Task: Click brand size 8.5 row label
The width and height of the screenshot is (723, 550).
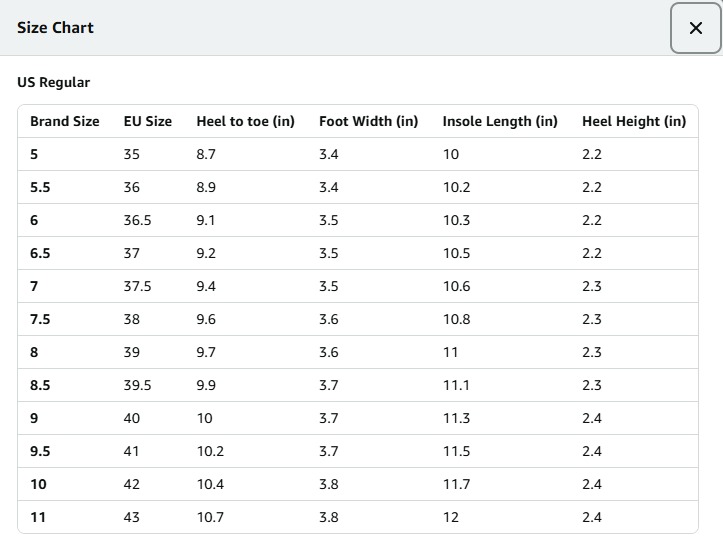Action: pos(40,385)
